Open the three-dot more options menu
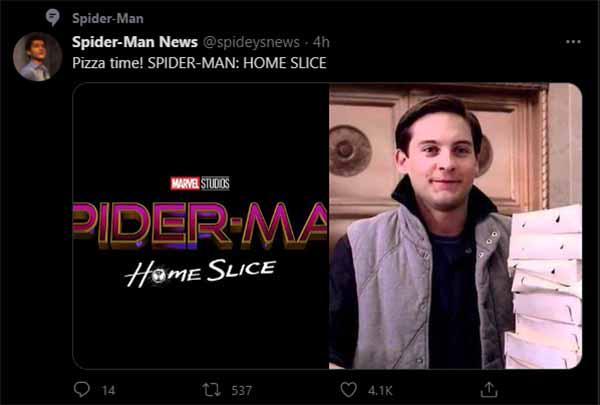The width and height of the screenshot is (600, 405). click(573, 42)
